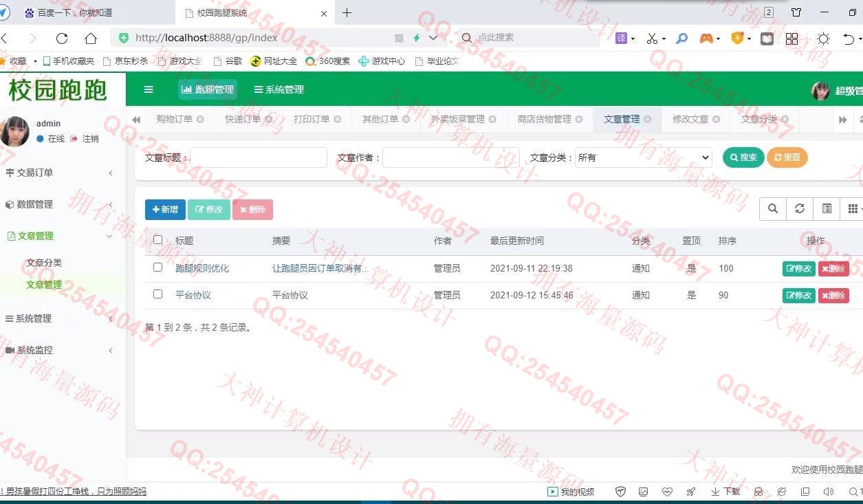Image resolution: width=863 pixels, height=504 pixels.
Task: Open the 文章分类 dropdown showing 所有
Action: (643, 157)
